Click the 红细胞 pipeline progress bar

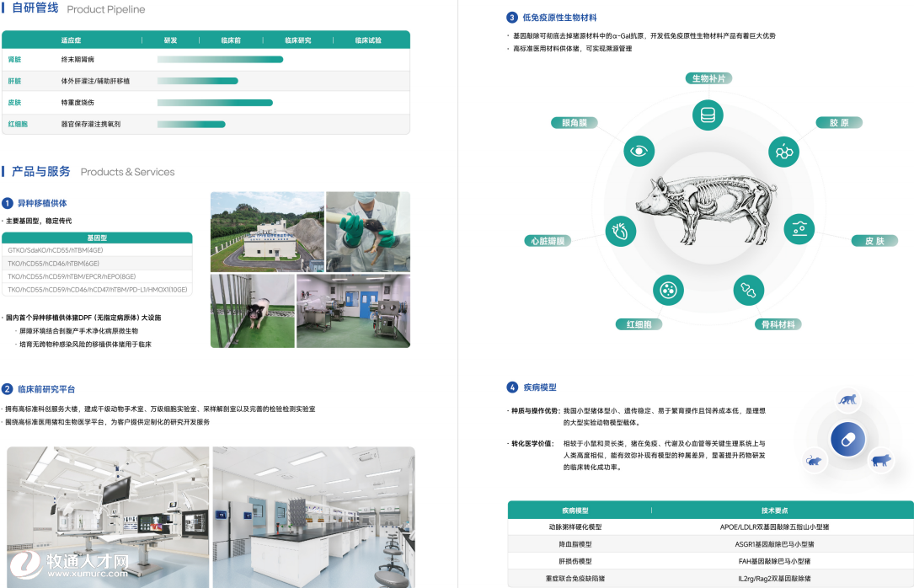coord(191,124)
